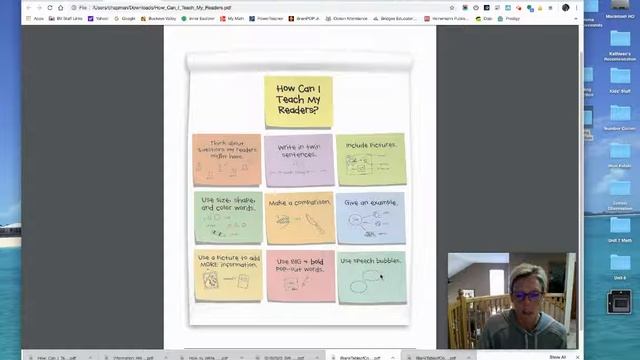Open the Yahoo bookmark
Image resolution: width=640 pixels, height=360 pixels.
[98, 19]
